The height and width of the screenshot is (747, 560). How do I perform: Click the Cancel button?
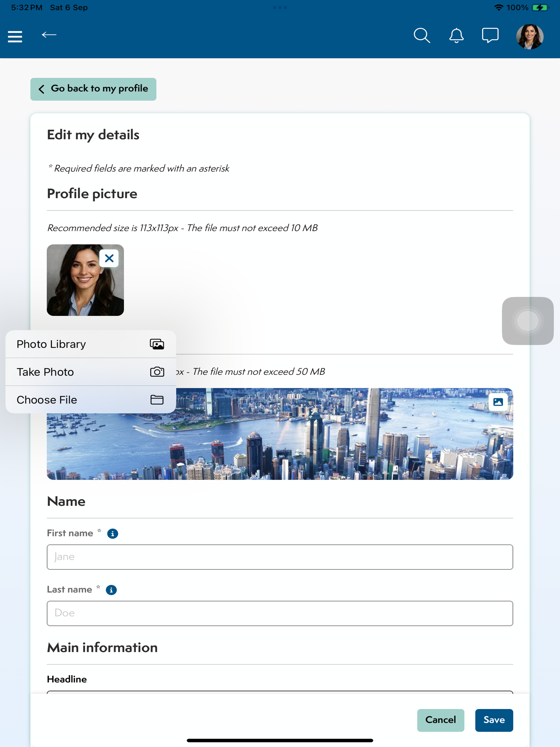coord(441,720)
